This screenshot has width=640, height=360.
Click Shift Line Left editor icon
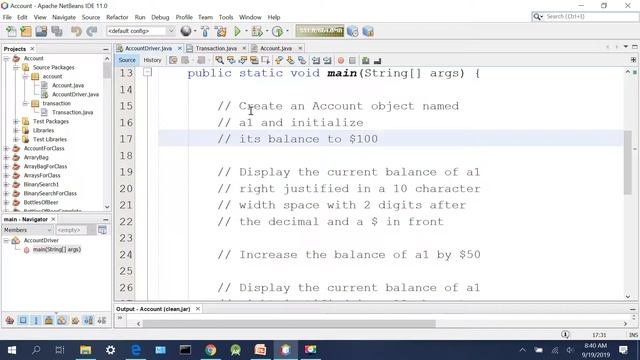click(316, 60)
